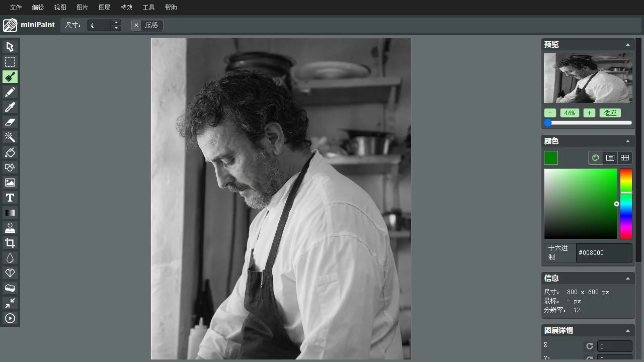Toggle the 压感 pressure option
The height and width of the screenshot is (362, 644).
(x=147, y=25)
